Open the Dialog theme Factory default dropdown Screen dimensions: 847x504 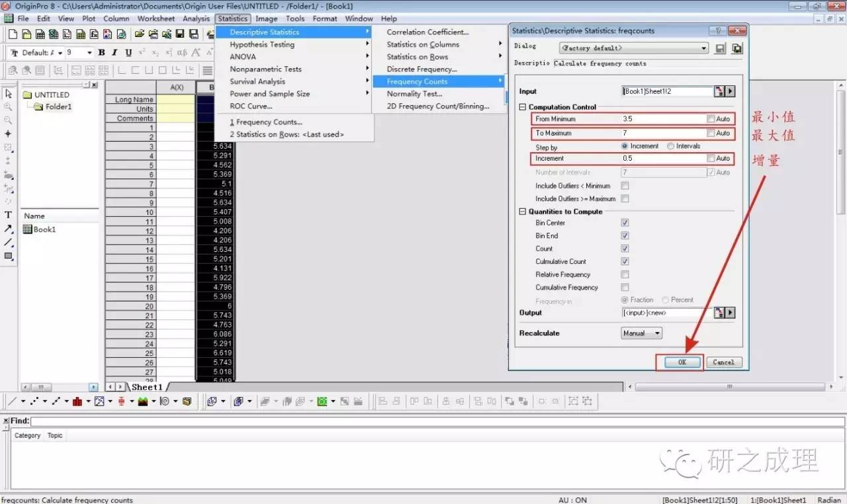[x=634, y=48]
